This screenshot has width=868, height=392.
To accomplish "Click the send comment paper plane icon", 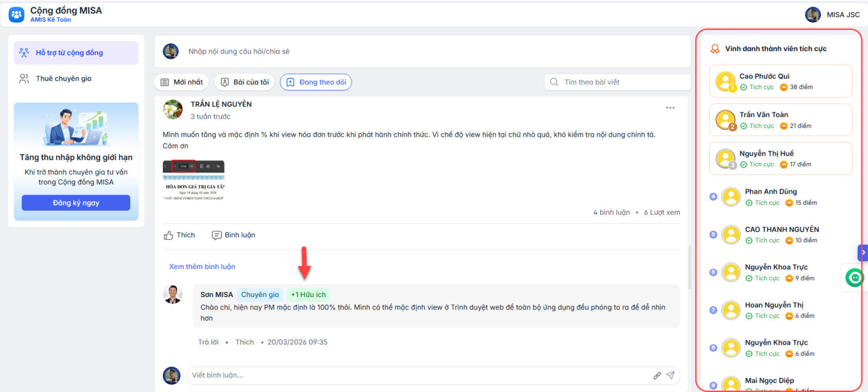I will click(671, 375).
